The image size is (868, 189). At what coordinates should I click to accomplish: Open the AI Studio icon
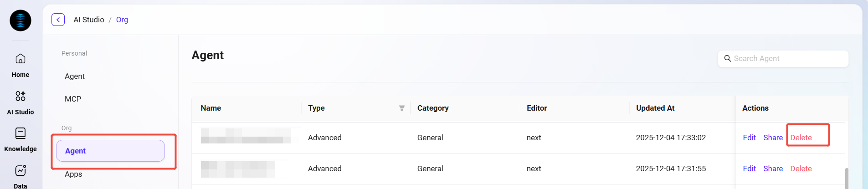click(21, 96)
